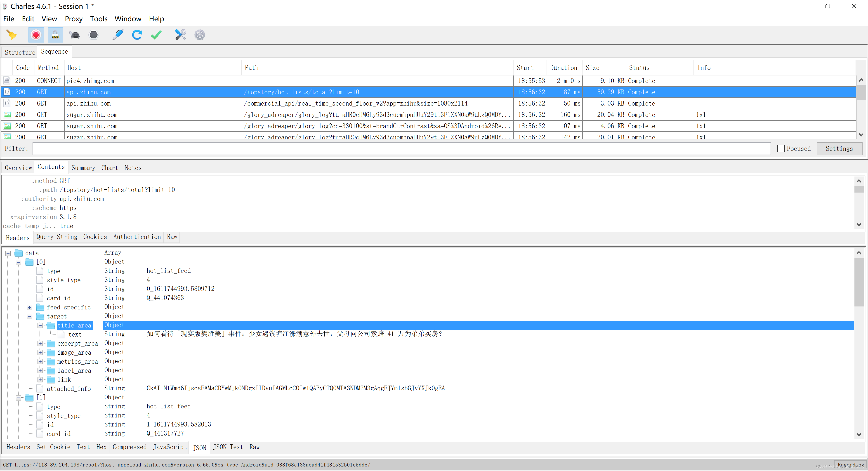Click the Breakpoints hexagon icon
The width and height of the screenshot is (868, 471).
pyautogui.click(x=94, y=35)
